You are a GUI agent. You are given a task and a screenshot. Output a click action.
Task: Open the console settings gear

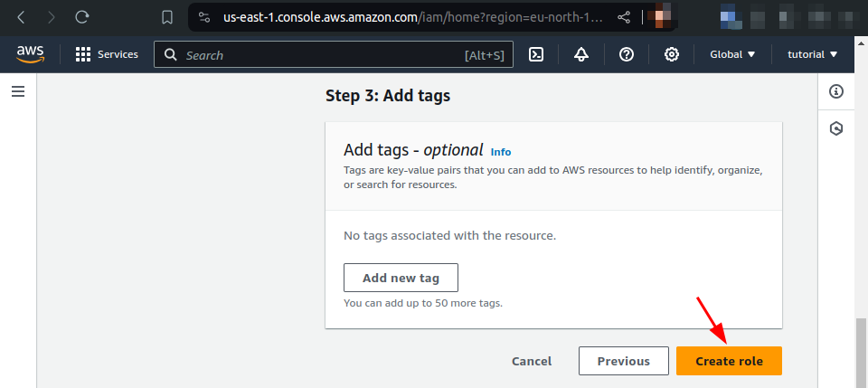[672, 54]
